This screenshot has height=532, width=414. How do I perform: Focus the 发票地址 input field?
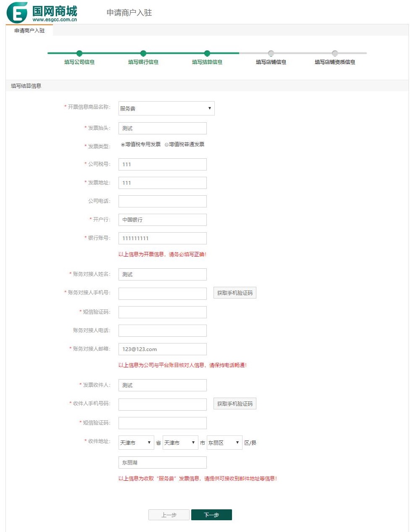(163, 183)
